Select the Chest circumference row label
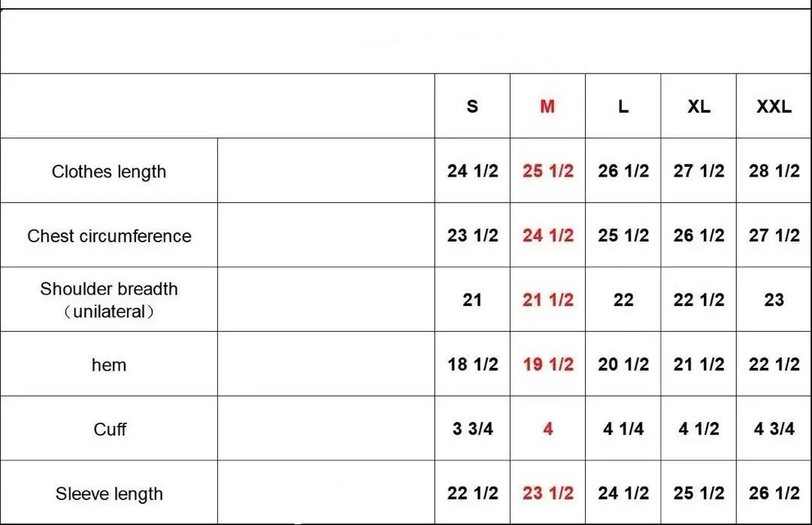 click(109, 236)
